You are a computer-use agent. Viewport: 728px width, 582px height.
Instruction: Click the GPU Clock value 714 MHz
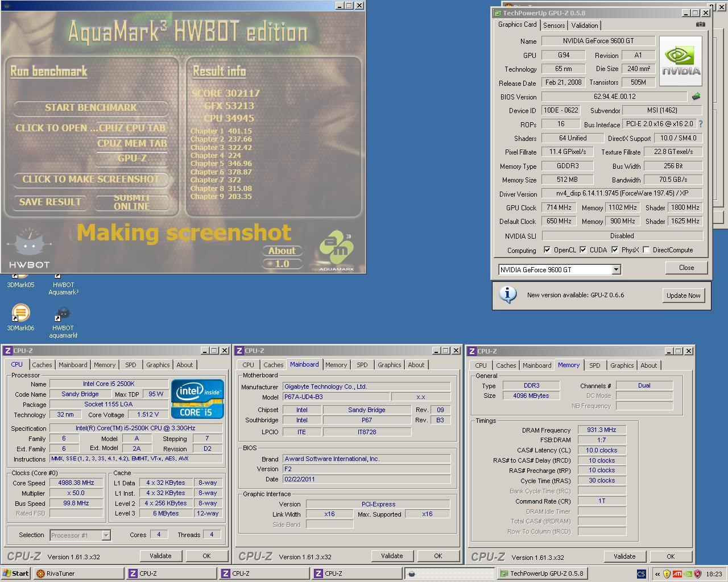pos(559,207)
